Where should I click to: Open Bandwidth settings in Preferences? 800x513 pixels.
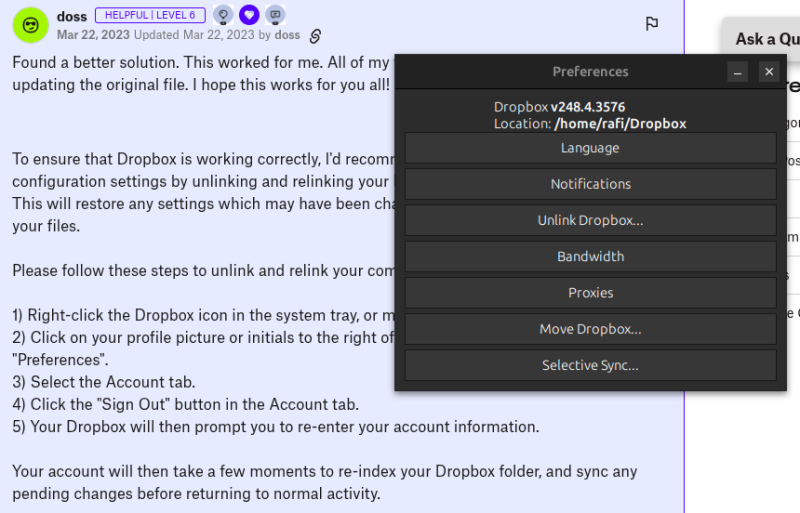pos(590,257)
